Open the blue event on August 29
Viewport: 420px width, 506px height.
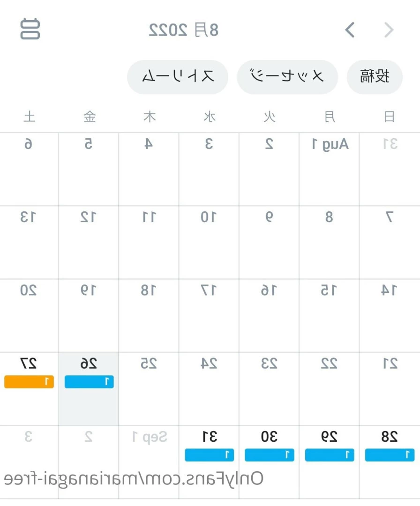pyautogui.click(x=330, y=455)
